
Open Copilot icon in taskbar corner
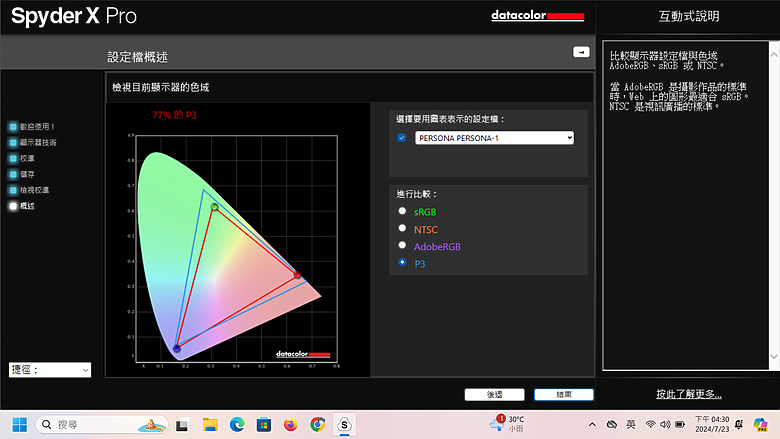pos(760,425)
